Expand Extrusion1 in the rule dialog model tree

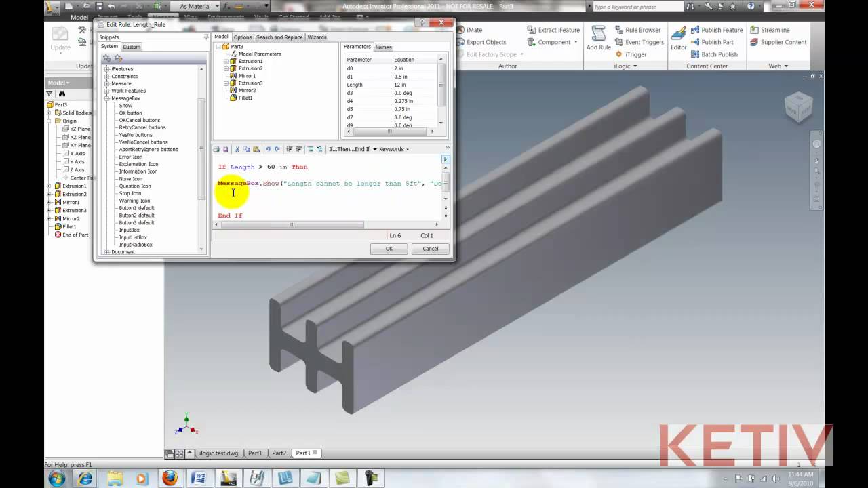click(x=226, y=61)
